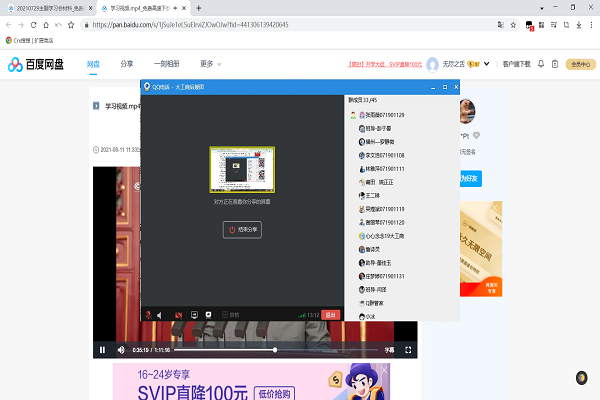Bookmark page with address bar star
Viewport: 600px width, 400px height.
[513, 25]
